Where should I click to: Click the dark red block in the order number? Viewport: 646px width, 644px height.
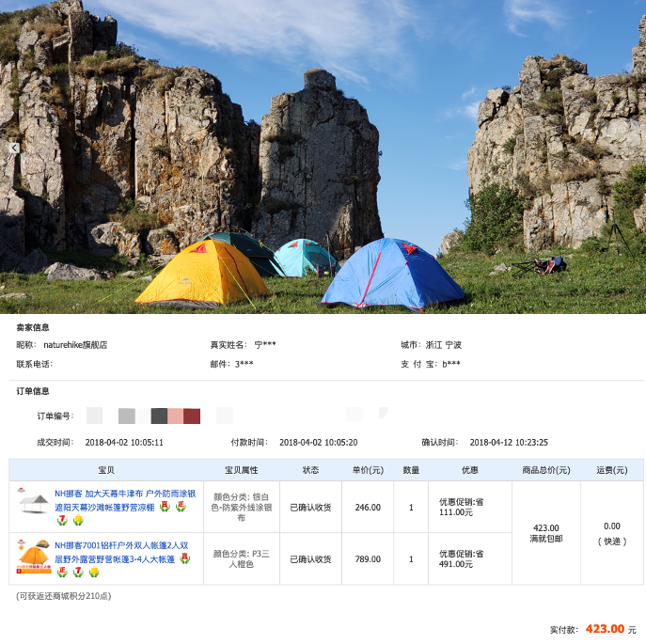coord(192,416)
